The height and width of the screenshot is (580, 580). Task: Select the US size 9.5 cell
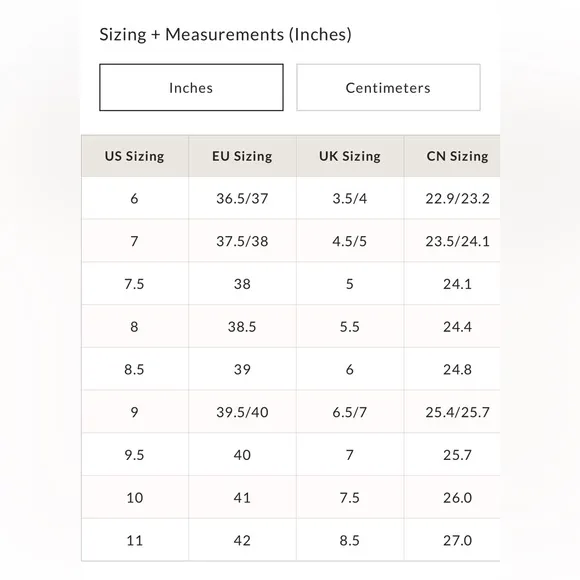(x=135, y=454)
